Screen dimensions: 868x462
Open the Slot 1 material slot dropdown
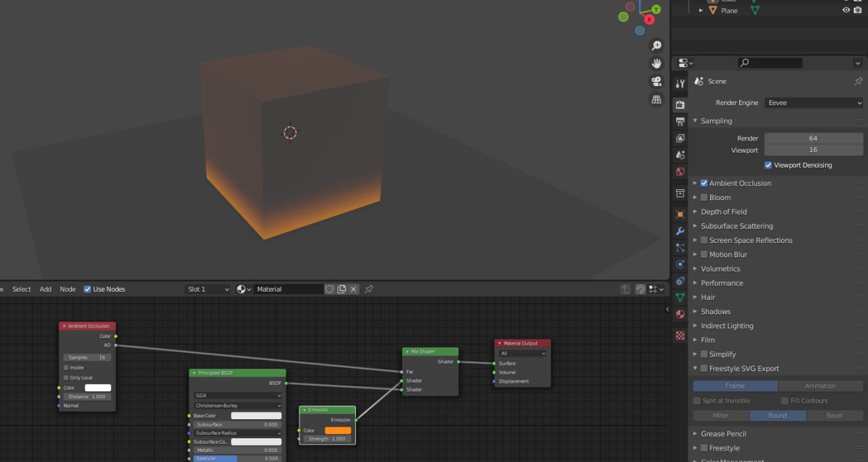pyautogui.click(x=208, y=289)
